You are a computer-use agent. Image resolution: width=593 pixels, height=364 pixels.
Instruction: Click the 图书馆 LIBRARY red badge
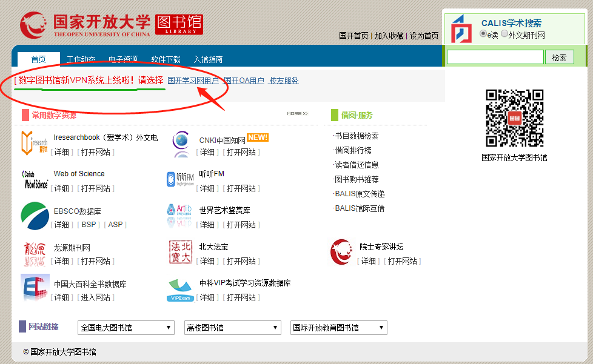pos(179,25)
